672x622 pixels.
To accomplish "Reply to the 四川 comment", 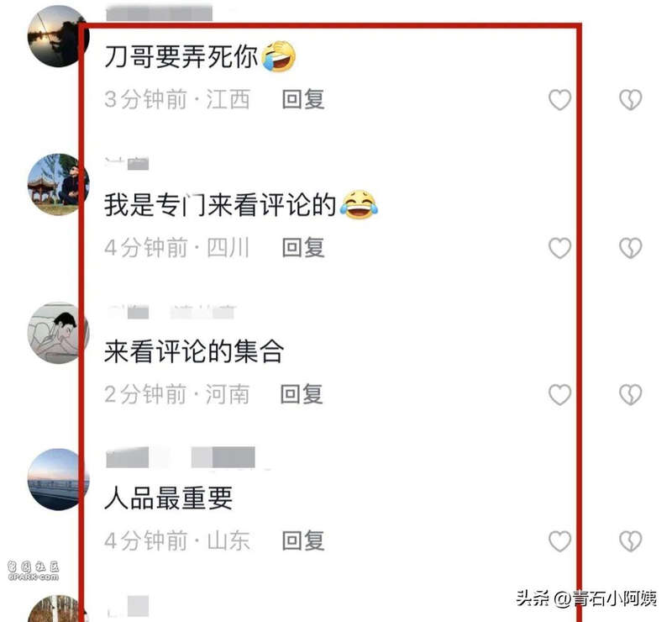I will [303, 248].
